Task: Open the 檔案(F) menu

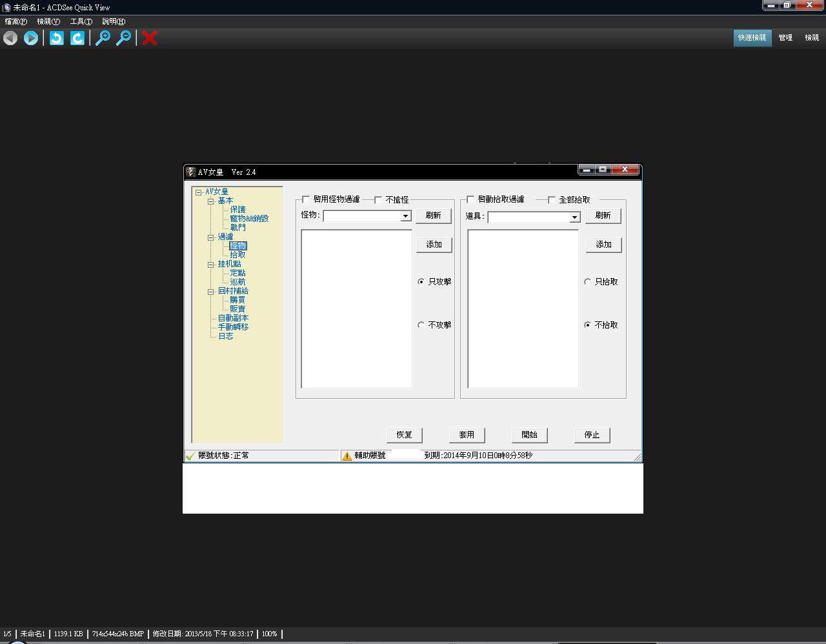Action: [15, 21]
